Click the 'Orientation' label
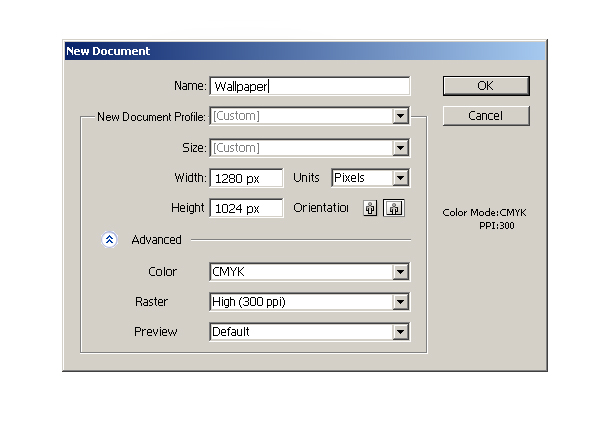600x429 pixels. (x=321, y=208)
